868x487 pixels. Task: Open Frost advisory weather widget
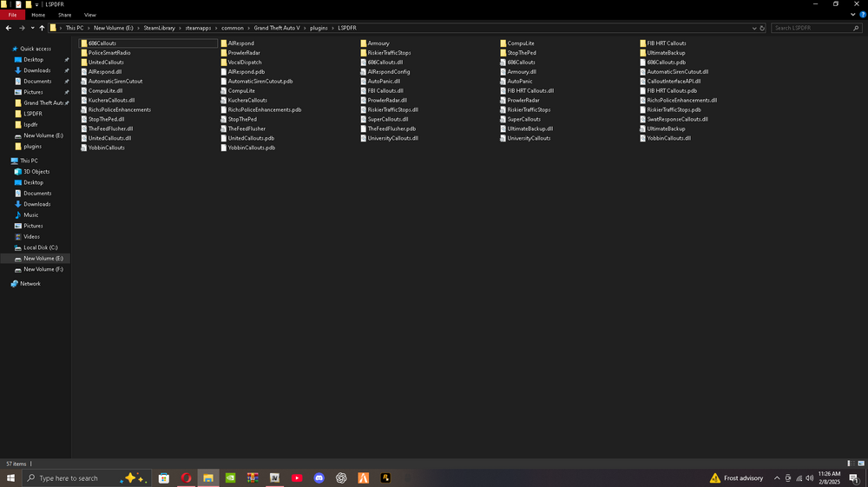click(737, 478)
